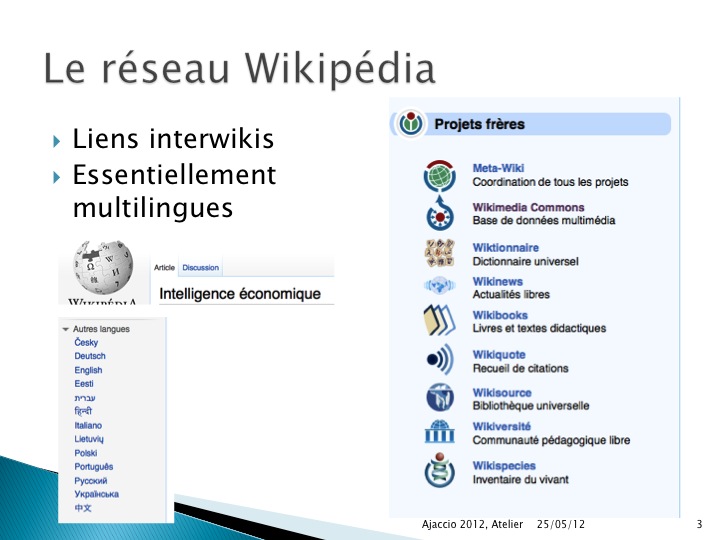Viewport: 720px width, 540px height.
Task: Open the Wikibooks link
Action: 500,315
